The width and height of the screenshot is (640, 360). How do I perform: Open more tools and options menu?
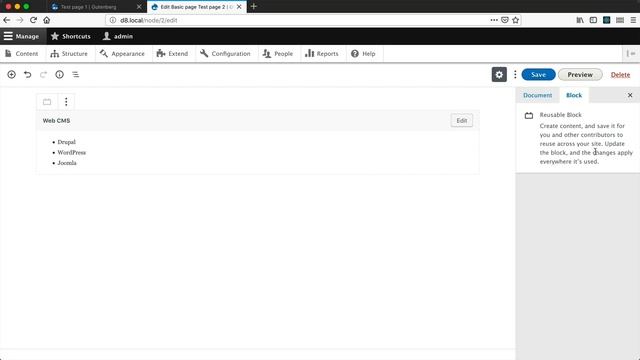click(x=515, y=74)
